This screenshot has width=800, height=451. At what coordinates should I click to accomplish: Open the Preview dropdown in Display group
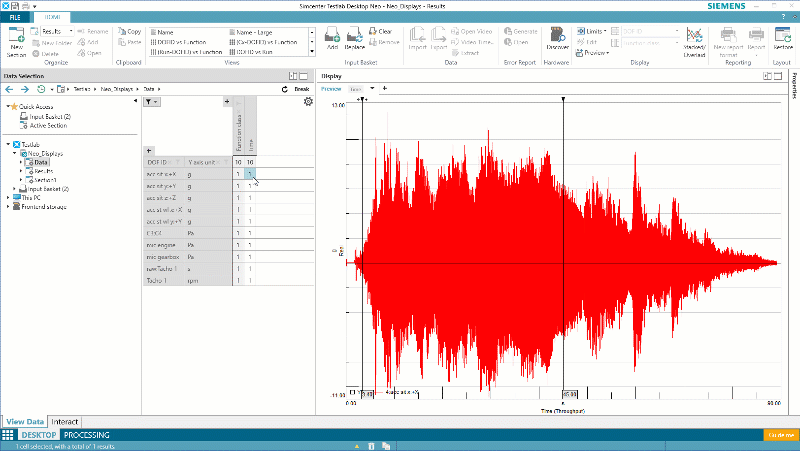tap(593, 53)
